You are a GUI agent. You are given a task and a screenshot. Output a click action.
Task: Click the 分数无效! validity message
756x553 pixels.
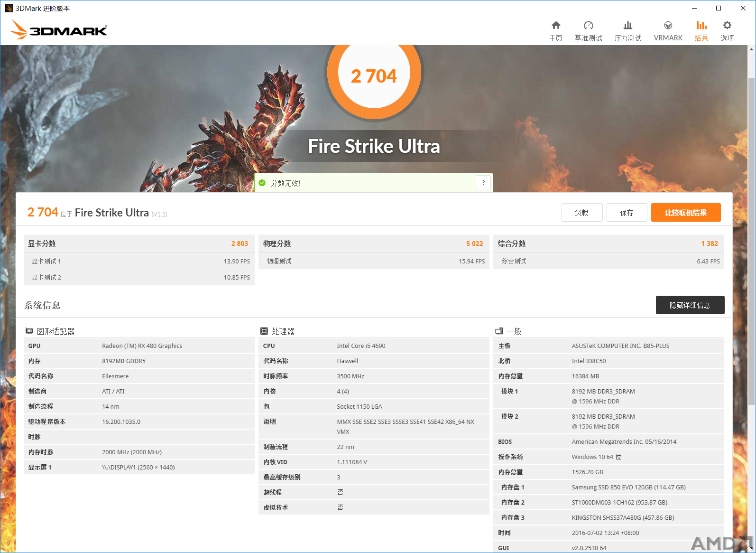coord(286,183)
